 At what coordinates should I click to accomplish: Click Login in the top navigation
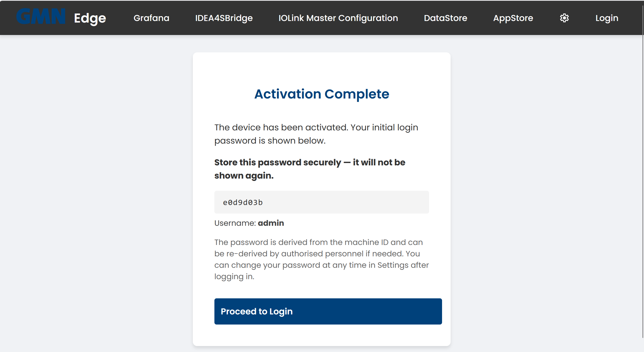[x=607, y=18]
